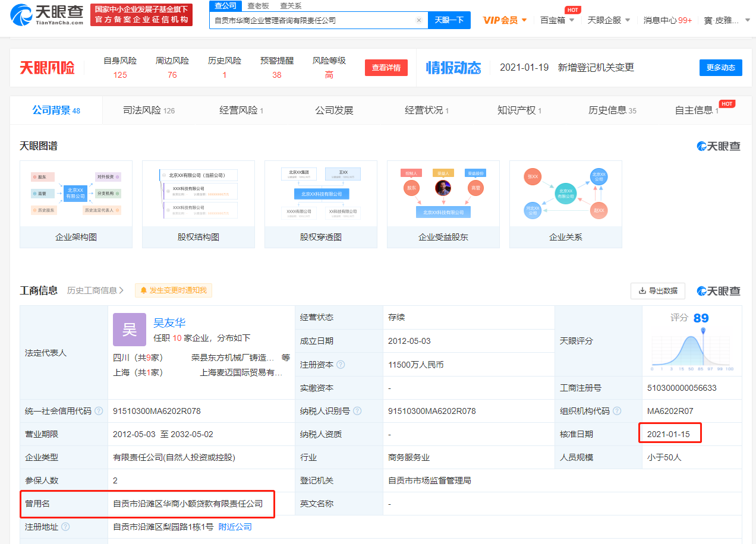Click the download icon in 导出数据

point(642,291)
